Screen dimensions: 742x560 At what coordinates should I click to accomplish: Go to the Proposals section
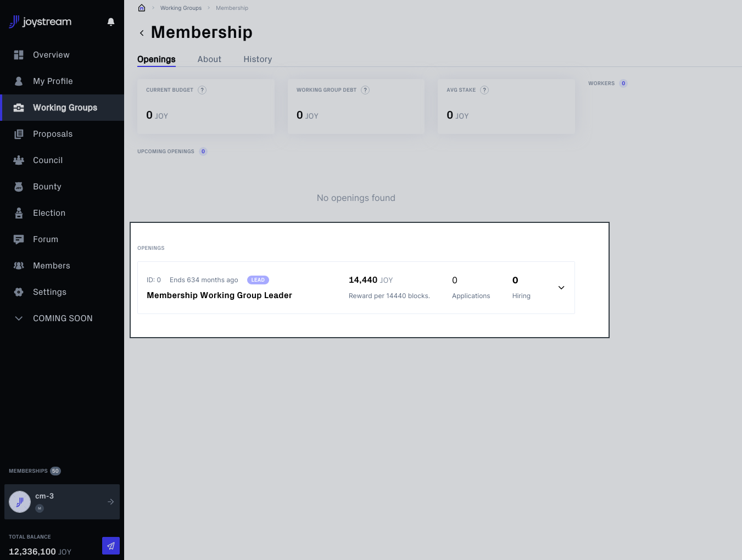pyautogui.click(x=53, y=133)
